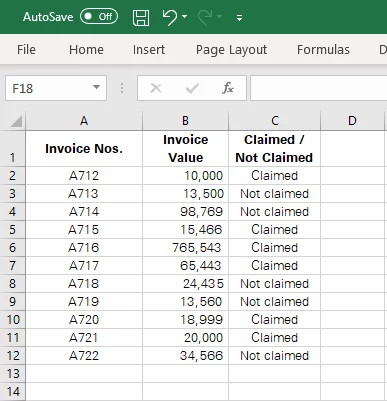
Task: Select cell with value 34,566
Action: [x=185, y=356]
